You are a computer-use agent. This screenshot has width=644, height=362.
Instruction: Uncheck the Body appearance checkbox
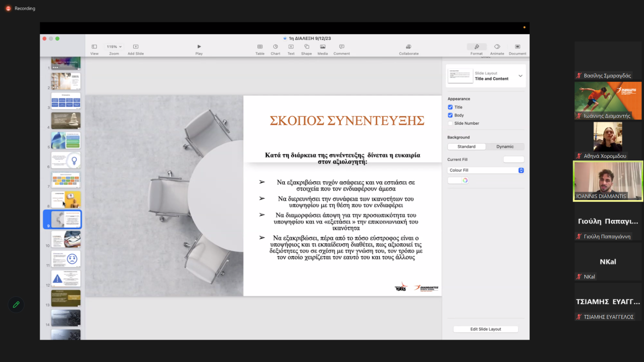tap(450, 115)
